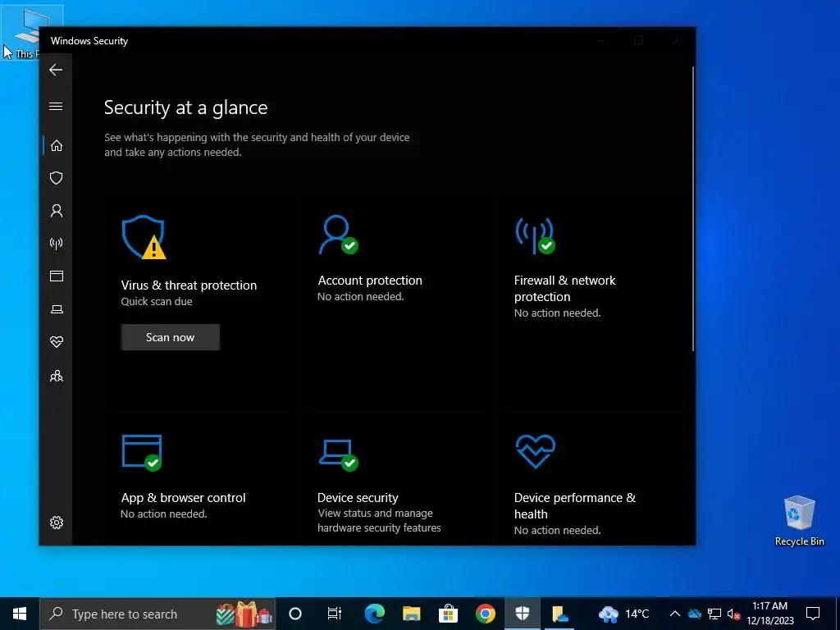This screenshot has width=840, height=630.
Task: Click the Device performance heart tile icon
Action: pos(535,451)
